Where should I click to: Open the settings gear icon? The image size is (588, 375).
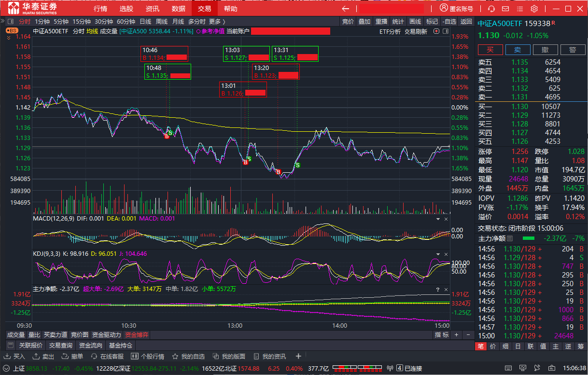coord(534,9)
